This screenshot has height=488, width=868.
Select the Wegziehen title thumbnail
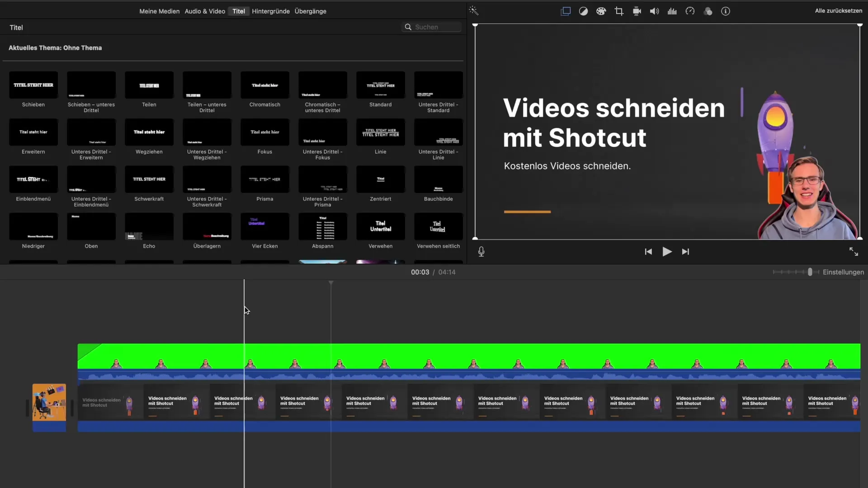[149, 132]
